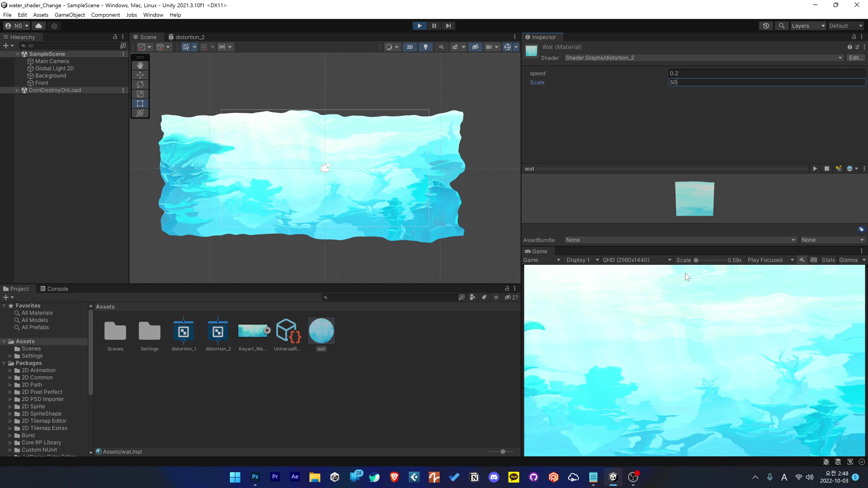Open the Shader dropdown distortion_2
The width and height of the screenshot is (868, 488).
pyautogui.click(x=703, y=58)
